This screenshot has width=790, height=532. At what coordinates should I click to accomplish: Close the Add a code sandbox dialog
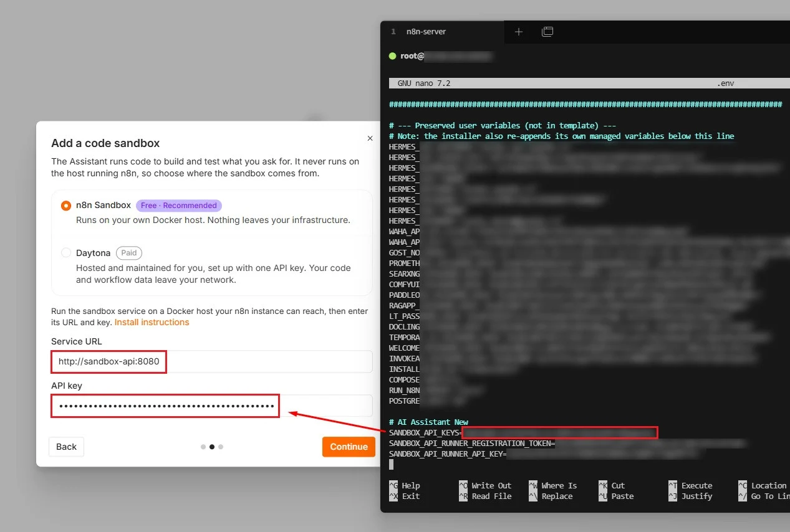click(370, 138)
